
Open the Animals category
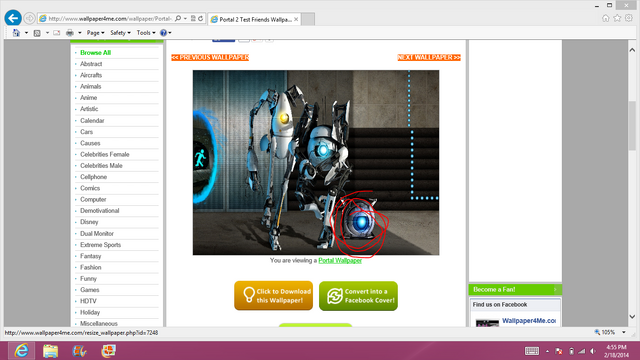91,87
